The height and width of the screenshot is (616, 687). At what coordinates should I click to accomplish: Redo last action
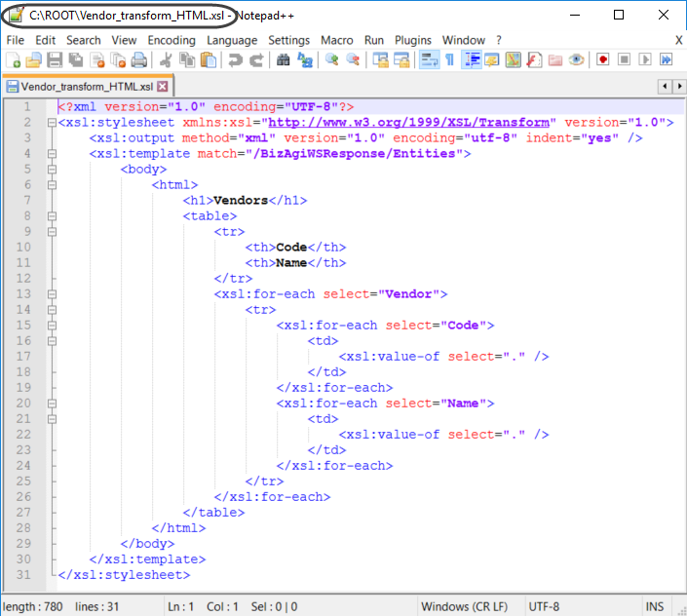click(256, 60)
